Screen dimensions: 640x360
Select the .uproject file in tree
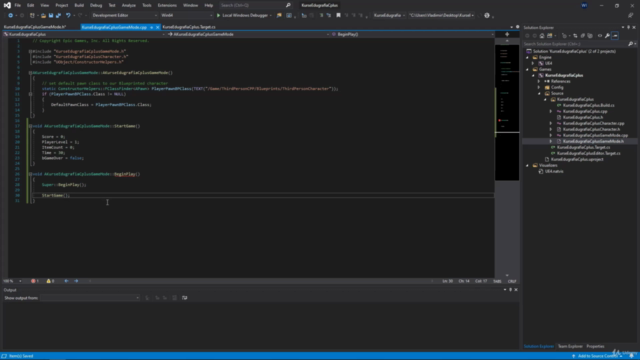[577, 160]
